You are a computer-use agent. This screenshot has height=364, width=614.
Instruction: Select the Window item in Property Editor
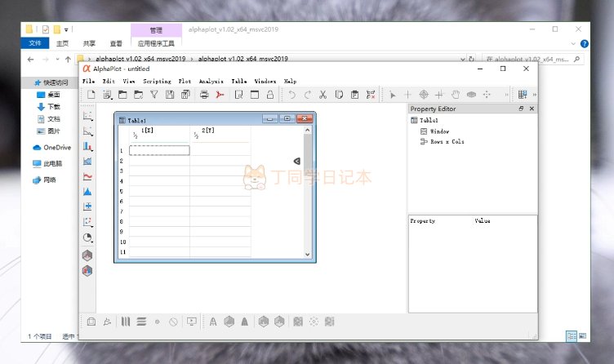click(439, 131)
